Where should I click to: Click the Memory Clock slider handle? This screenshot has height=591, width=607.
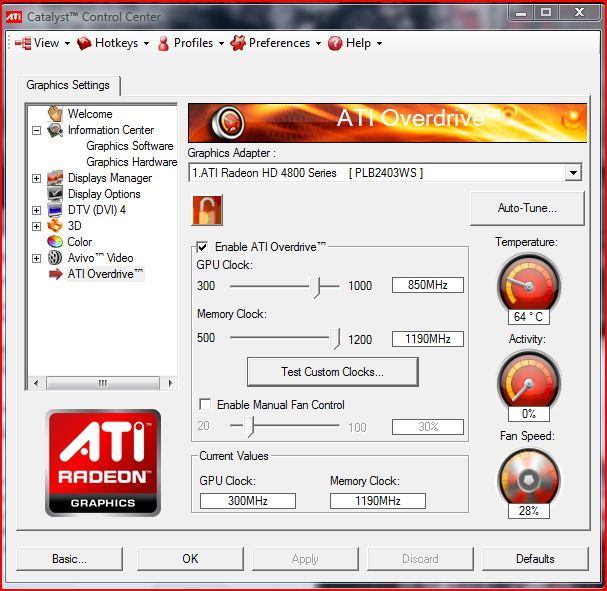click(336, 339)
